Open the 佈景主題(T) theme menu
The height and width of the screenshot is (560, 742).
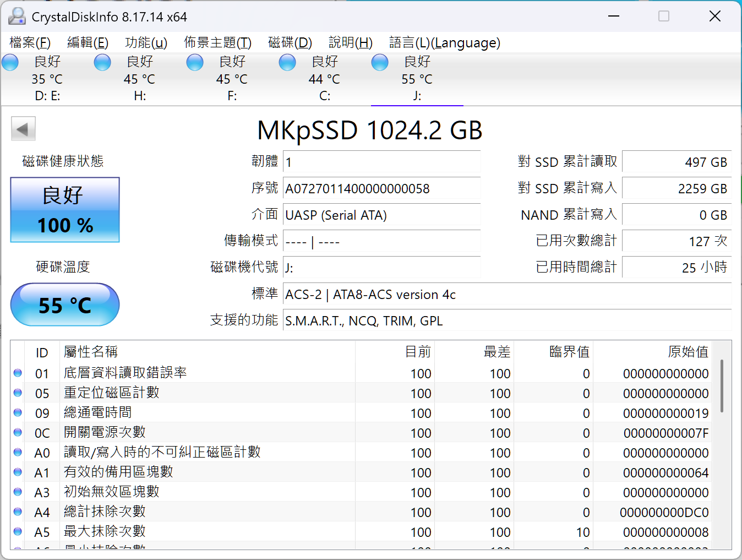[217, 43]
